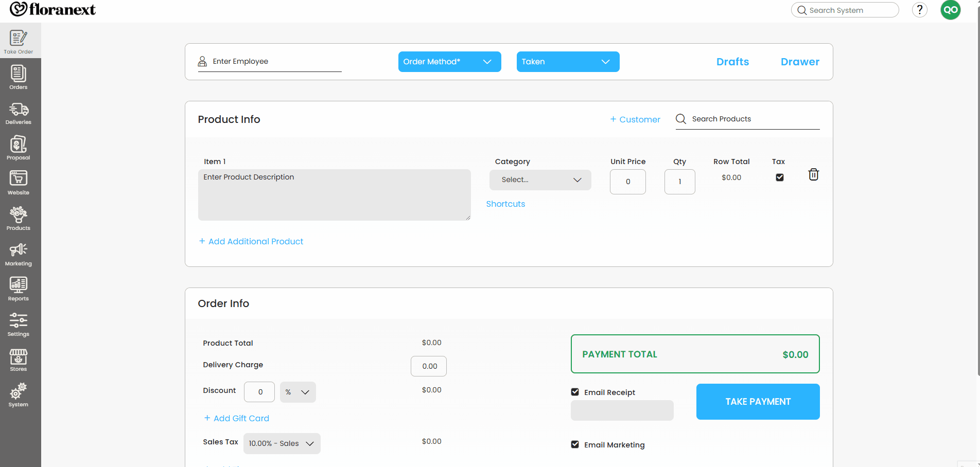Open the Reports chart icon

pyautogui.click(x=19, y=285)
